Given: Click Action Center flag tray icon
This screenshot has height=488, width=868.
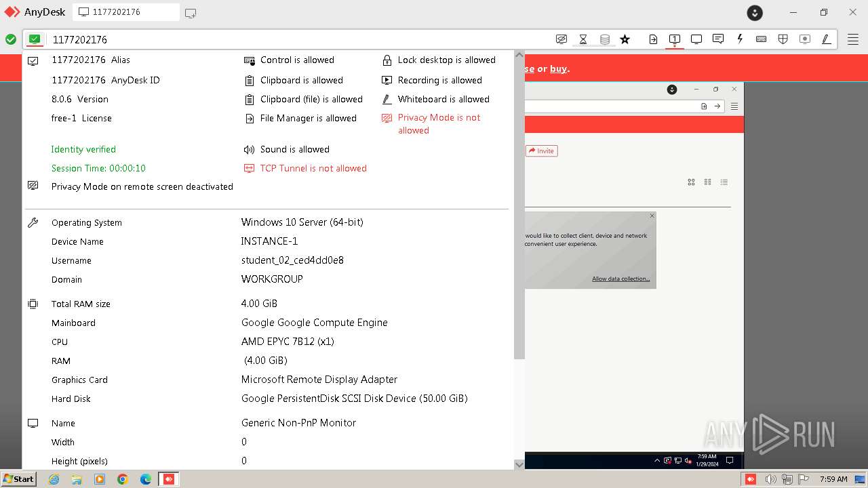Looking at the screenshot, I should [x=803, y=479].
